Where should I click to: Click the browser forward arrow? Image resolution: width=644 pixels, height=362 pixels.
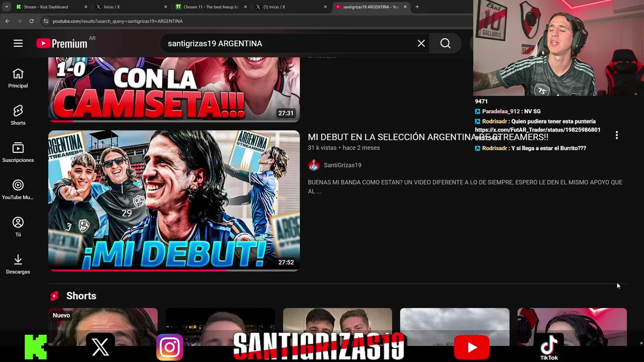[x=19, y=21]
